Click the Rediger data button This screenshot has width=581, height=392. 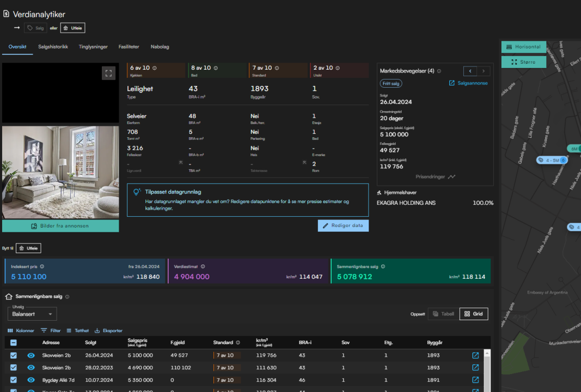[x=343, y=225]
